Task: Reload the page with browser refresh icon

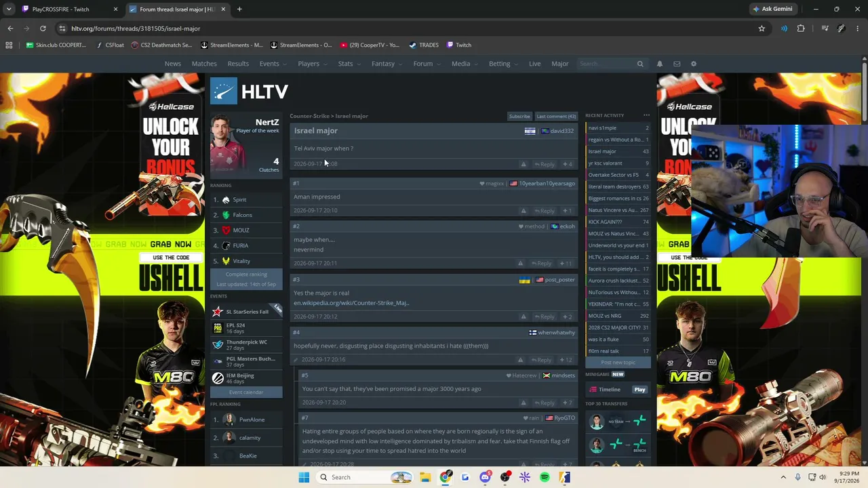Action: click(43, 28)
